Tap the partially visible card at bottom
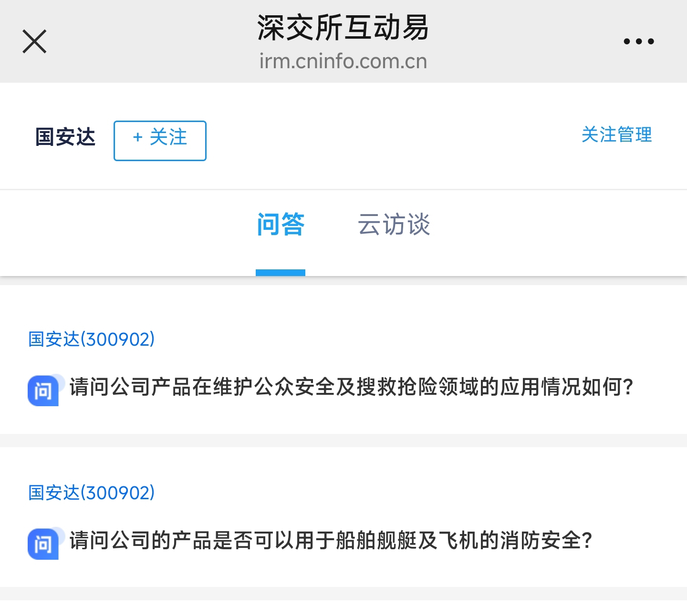The height and width of the screenshot is (616, 687). [343, 608]
